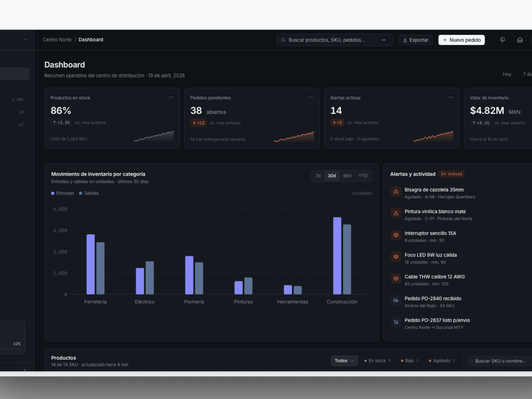Toggle the Salidas legend series
This screenshot has width=532, height=399.
click(x=89, y=193)
